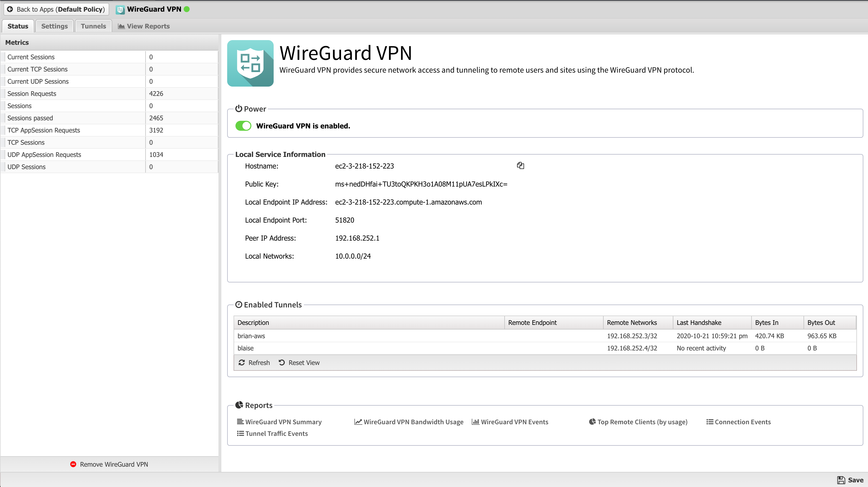Screen dimensions: 868x487
Task: Click the Save button
Action: (x=850, y=480)
